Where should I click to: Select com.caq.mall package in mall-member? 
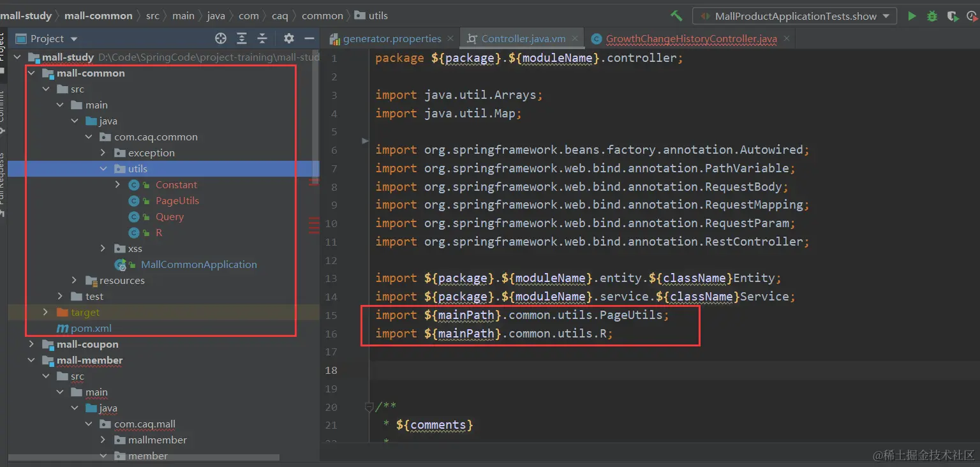click(145, 424)
